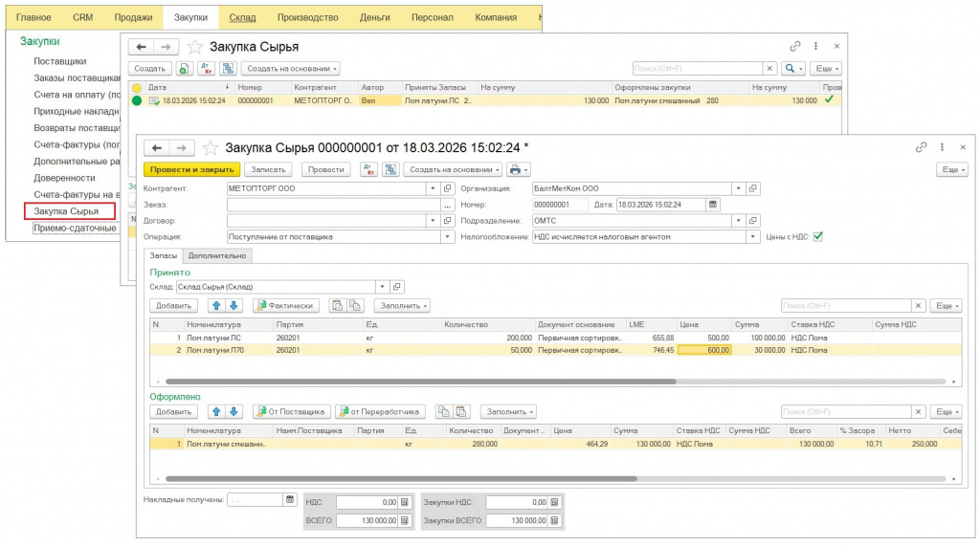980x546 pixels.
Task: Toggle the Цены с НДС checkbox
Action: coord(817,236)
